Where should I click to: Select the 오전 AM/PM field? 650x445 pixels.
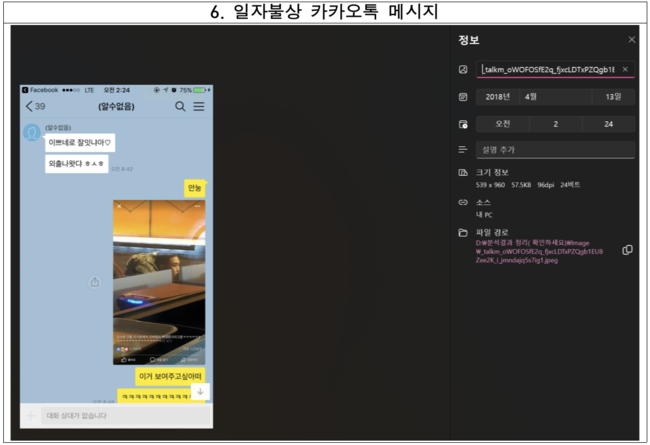[x=503, y=124]
